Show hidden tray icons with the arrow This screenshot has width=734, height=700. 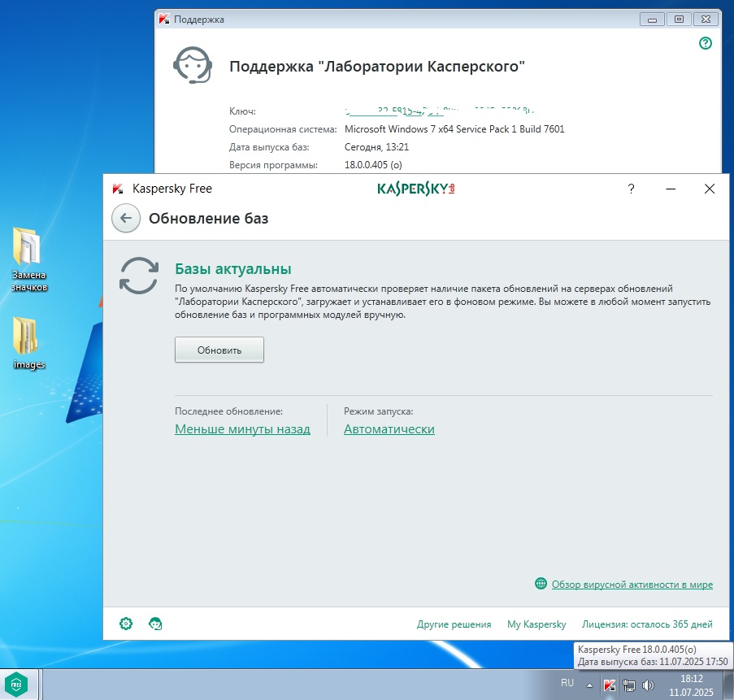[x=590, y=685]
